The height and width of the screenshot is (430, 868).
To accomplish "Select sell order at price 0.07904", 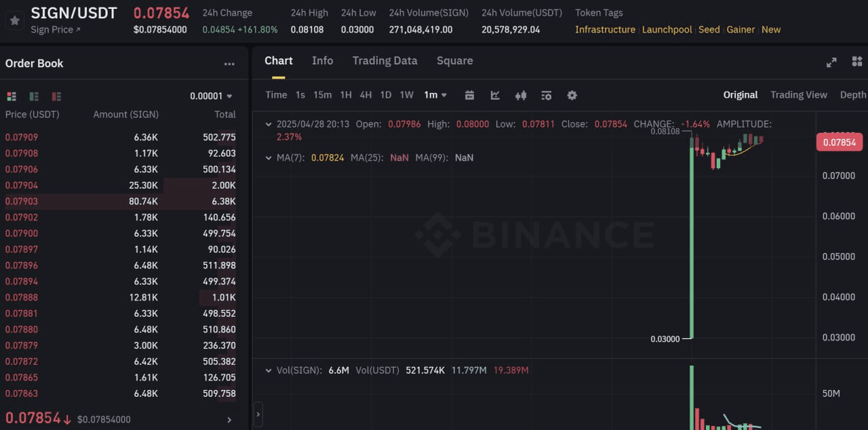I will (x=121, y=185).
